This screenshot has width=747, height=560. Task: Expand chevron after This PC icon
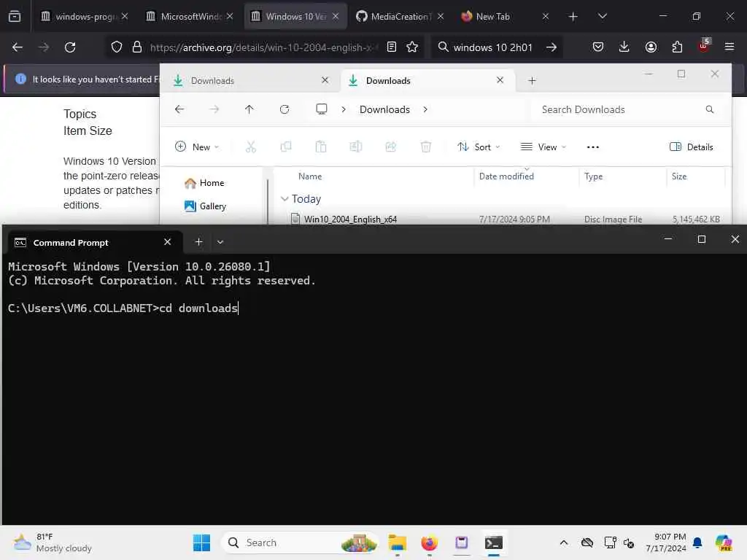(x=344, y=109)
